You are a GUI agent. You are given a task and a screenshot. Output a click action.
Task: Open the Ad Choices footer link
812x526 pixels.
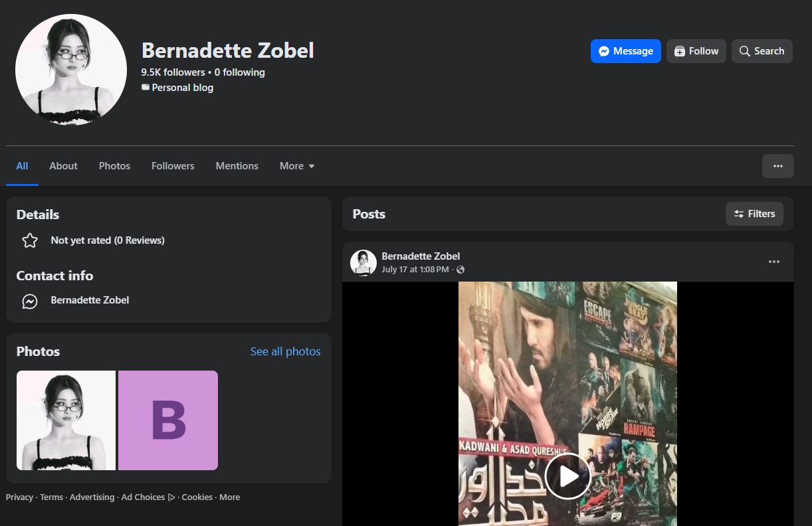[148, 497]
